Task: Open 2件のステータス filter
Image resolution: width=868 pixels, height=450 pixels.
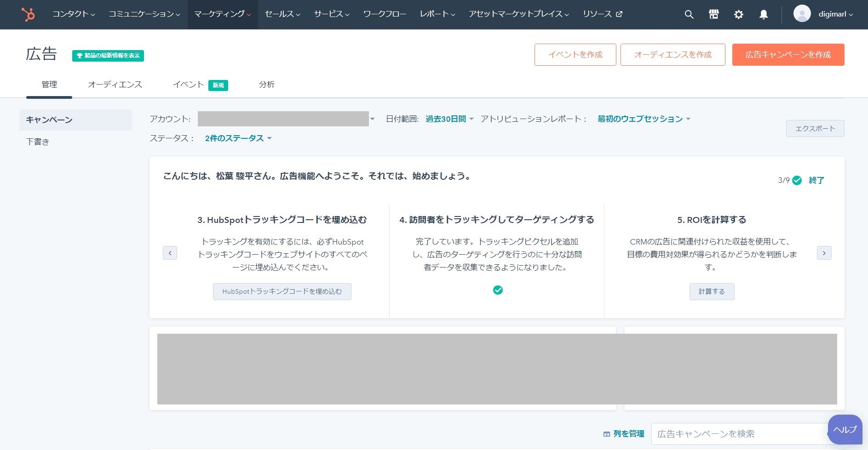Action: (238, 138)
